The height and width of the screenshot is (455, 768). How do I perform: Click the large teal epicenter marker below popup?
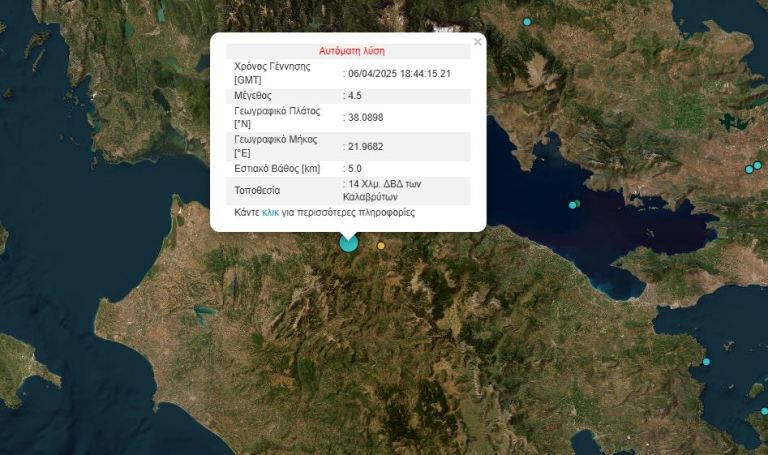(348, 242)
